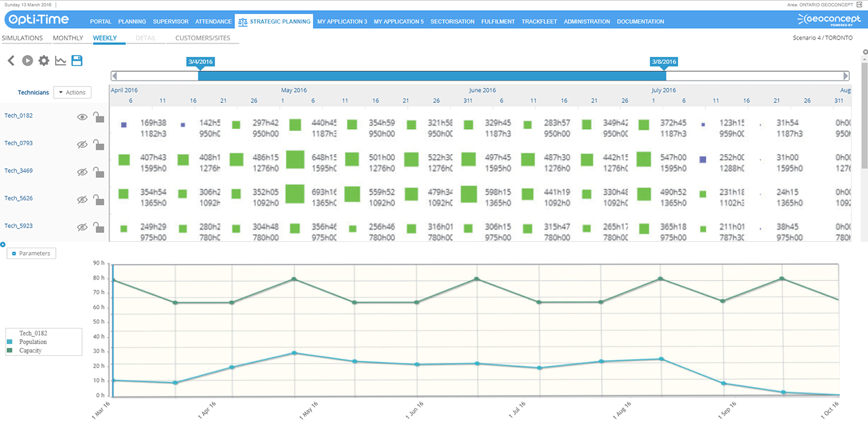Open the SECTORISATION menu

[x=453, y=21]
